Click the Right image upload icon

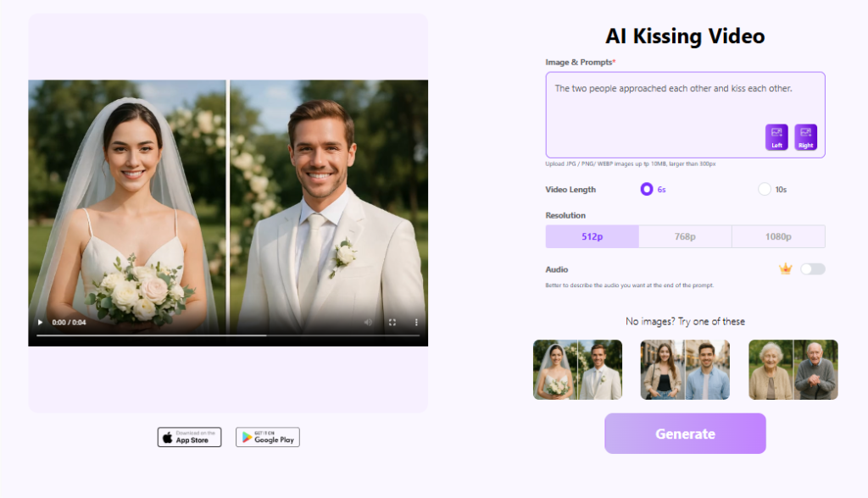point(805,136)
